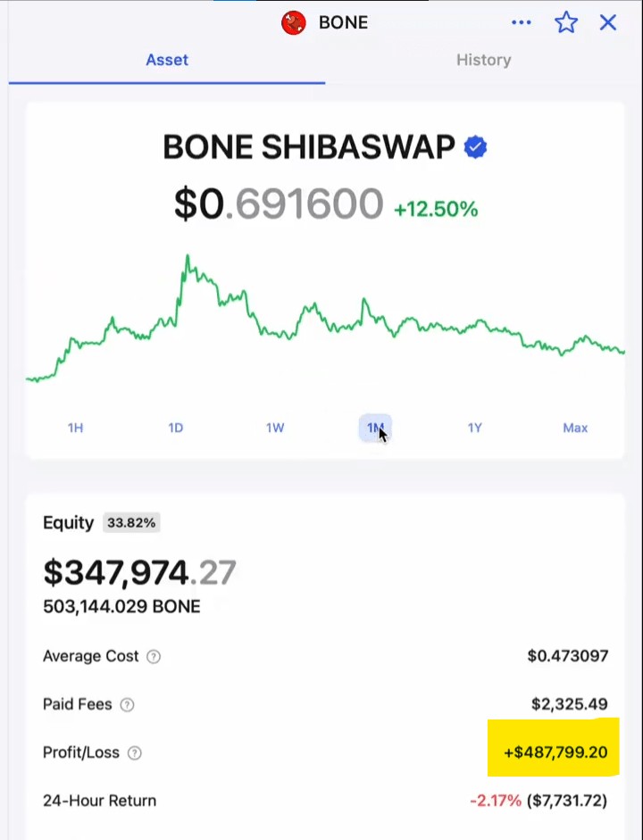Open the Paid Fees help question icon

[127, 704]
